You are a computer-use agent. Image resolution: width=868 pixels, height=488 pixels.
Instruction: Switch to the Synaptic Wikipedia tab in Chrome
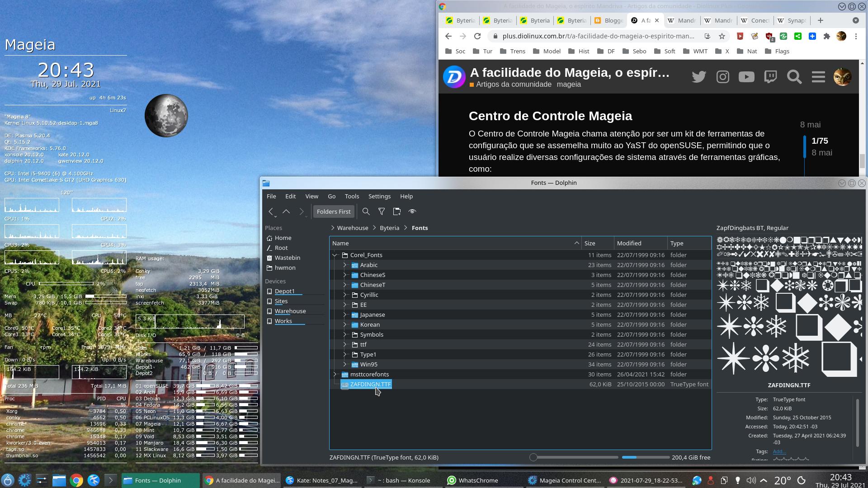pos(792,20)
